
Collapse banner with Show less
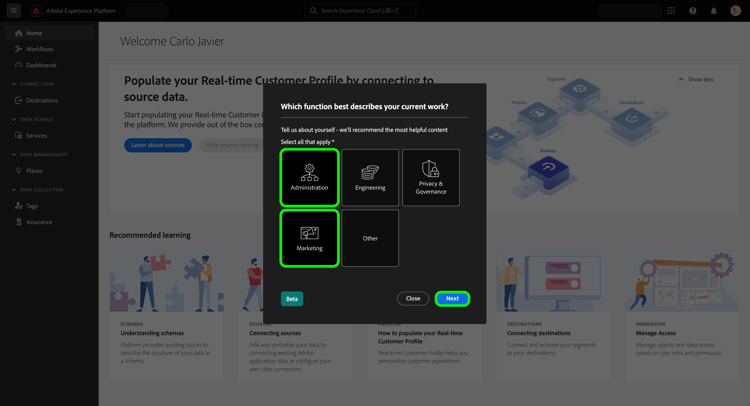pos(696,79)
